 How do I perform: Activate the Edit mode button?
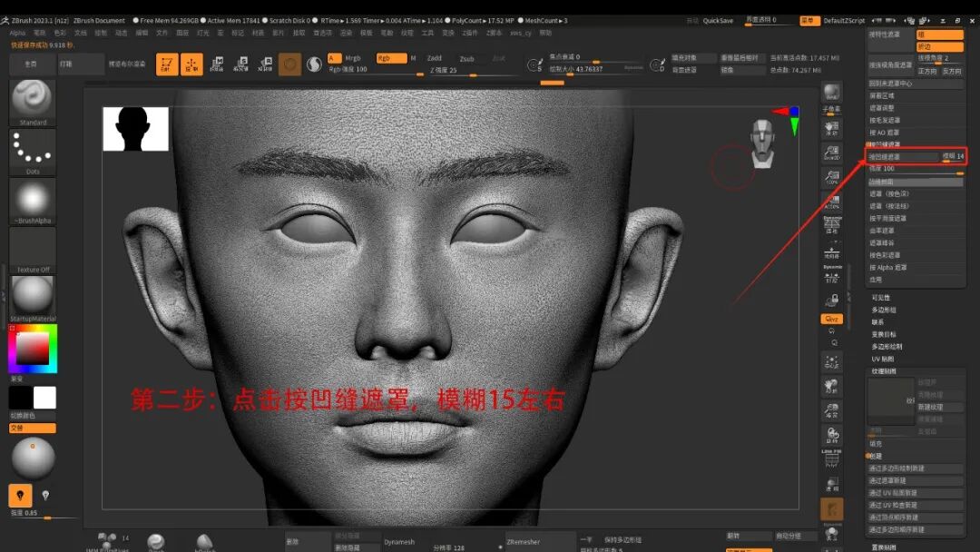[167, 64]
